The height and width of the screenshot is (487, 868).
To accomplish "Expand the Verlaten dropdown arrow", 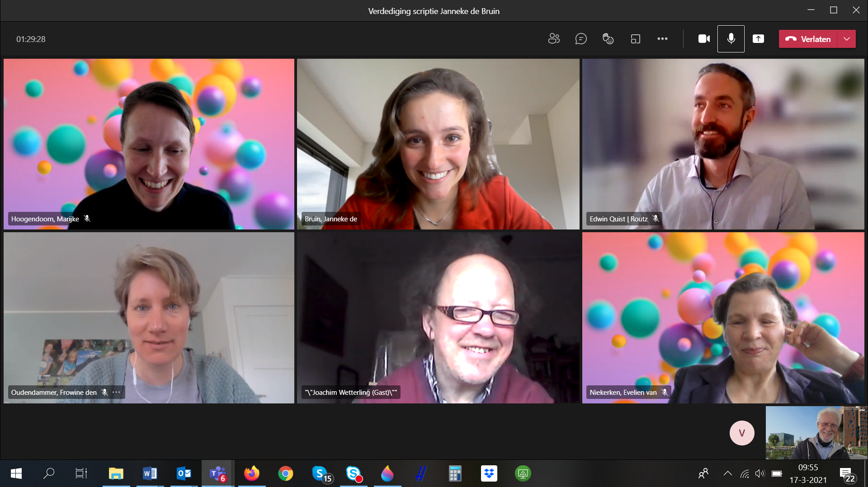I will tap(847, 39).
